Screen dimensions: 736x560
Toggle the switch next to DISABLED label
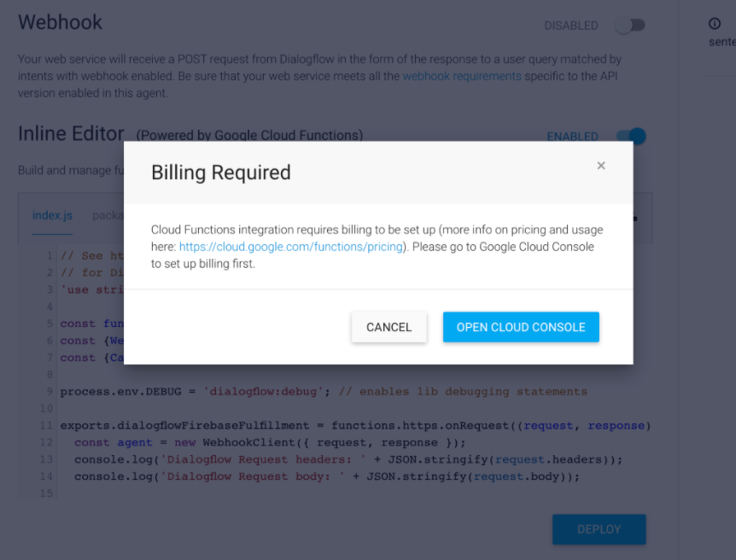pos(630,26)
